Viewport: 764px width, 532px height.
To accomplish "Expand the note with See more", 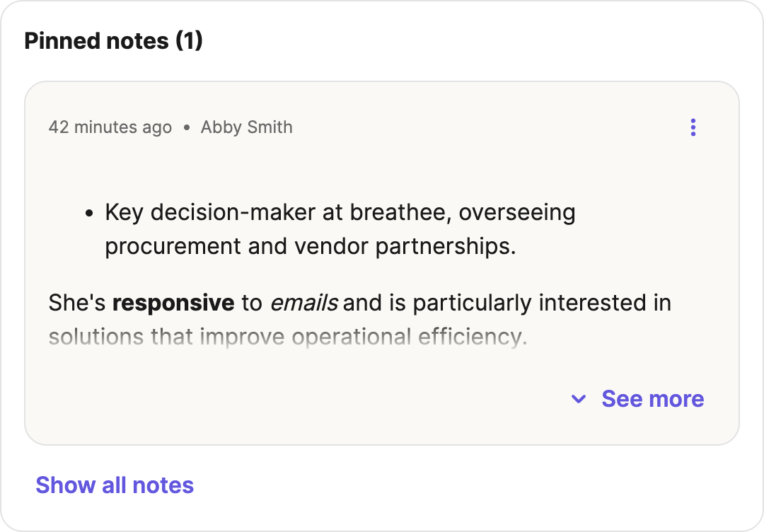I will (652, 399).
